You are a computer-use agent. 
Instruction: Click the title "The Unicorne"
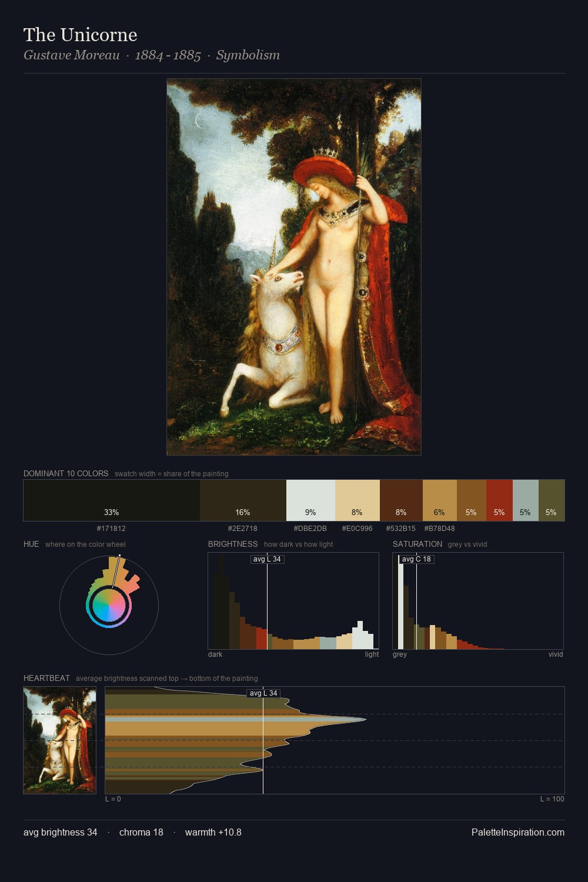coord(81,35)
